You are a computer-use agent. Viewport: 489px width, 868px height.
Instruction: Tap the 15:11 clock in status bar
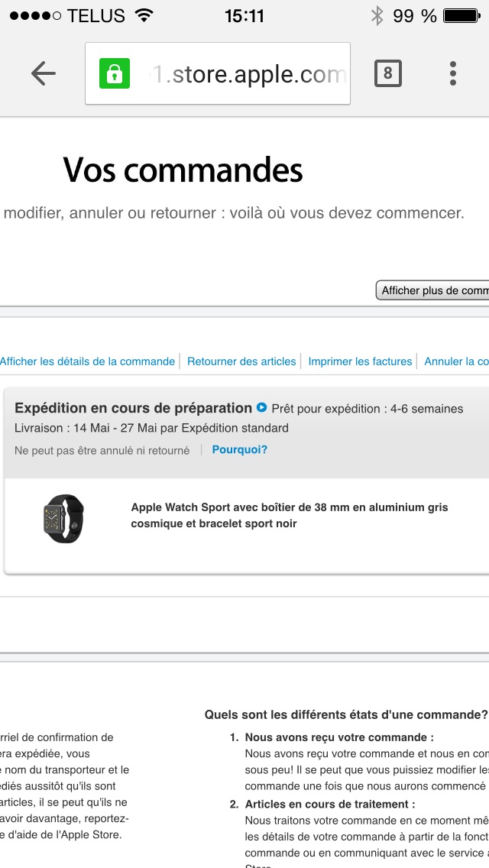[244, 16]
